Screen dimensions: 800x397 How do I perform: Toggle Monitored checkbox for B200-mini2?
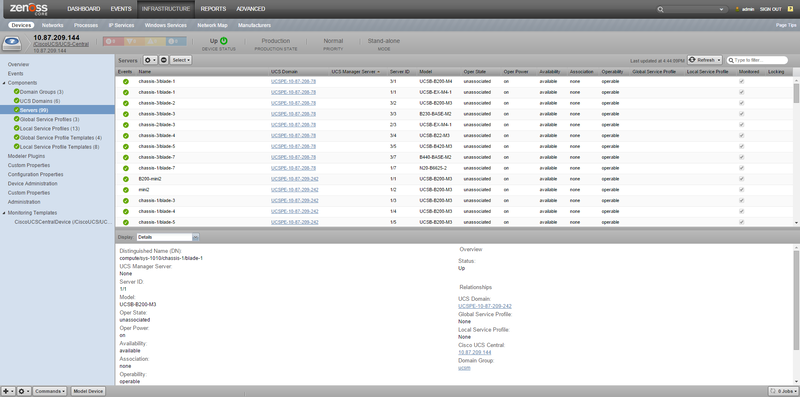click(x=741, y=179)
